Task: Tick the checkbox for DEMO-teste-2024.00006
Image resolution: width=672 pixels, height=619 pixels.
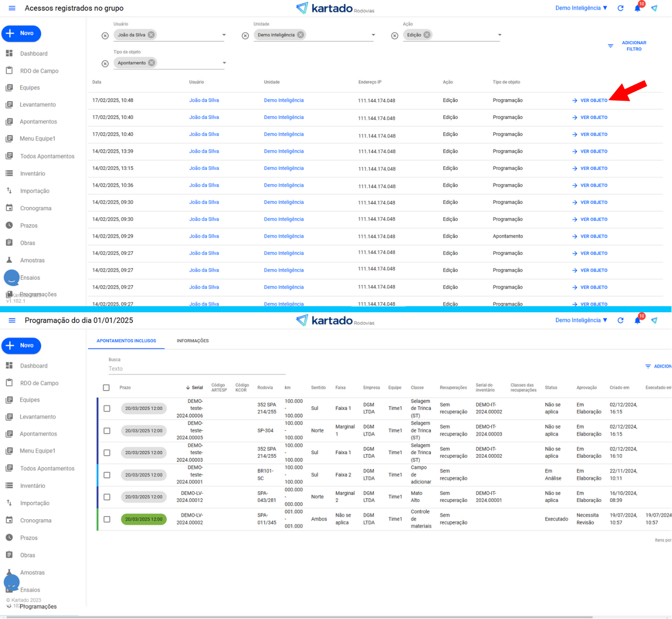Action: tap(107, 408)
